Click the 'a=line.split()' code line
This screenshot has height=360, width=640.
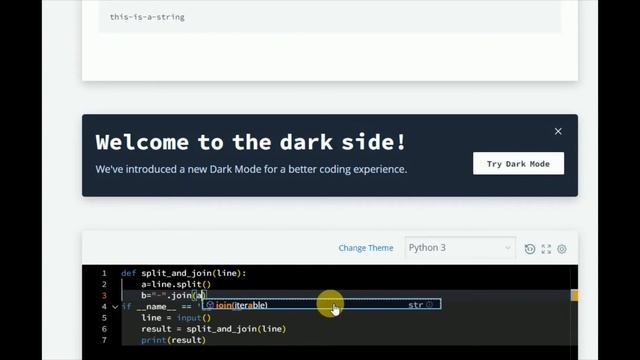pos(176,284)
